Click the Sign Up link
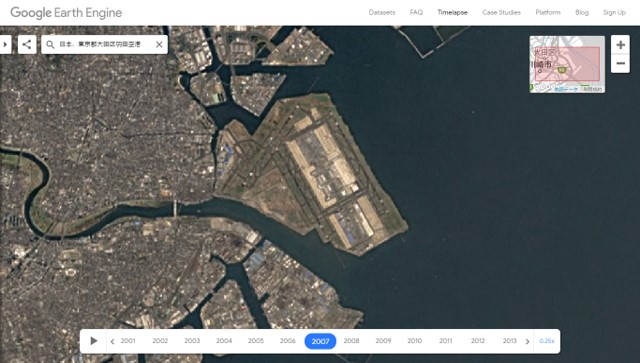Screen dimensions: 640x363 614,12
